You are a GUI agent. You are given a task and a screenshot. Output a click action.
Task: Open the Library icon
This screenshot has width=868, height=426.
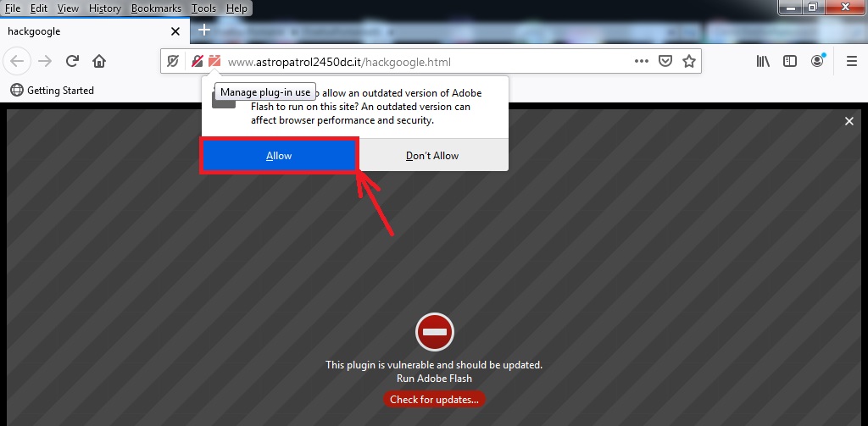pyautogui.click(x=763, y=62)
